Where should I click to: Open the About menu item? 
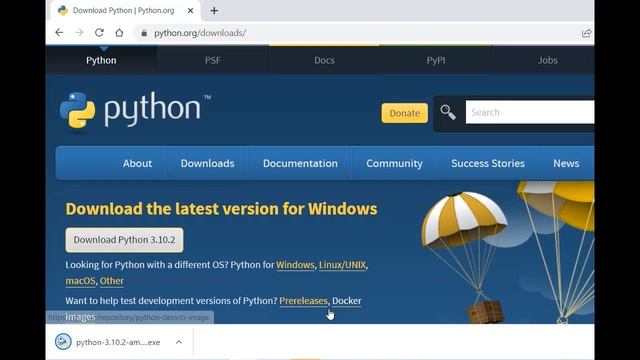pos(138,163)
